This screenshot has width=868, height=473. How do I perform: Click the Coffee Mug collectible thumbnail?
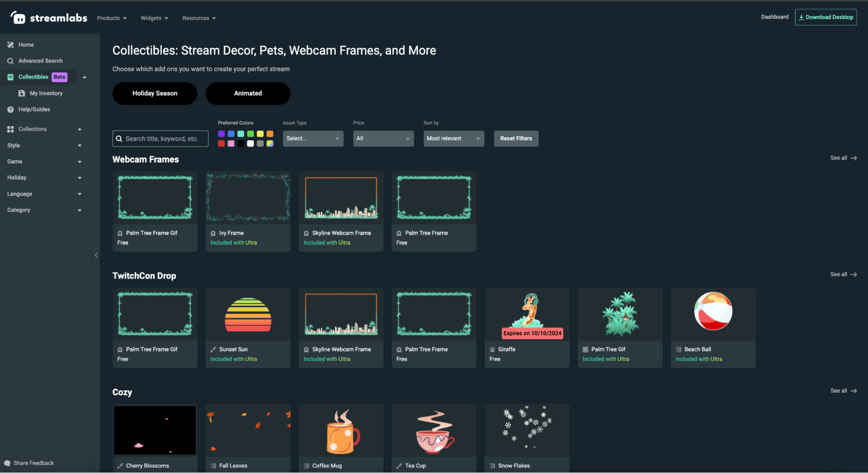pyautogui.click(x=340, y=430)
